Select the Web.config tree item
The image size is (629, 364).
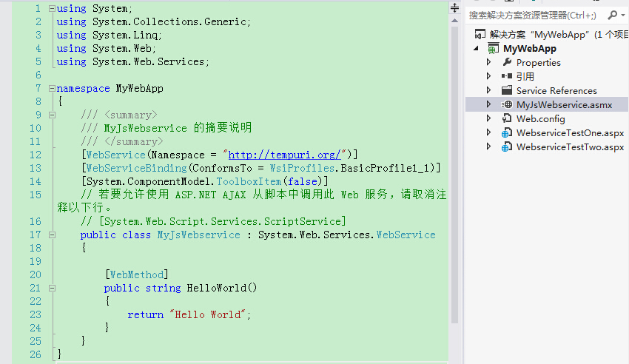(x=540, y=118)
